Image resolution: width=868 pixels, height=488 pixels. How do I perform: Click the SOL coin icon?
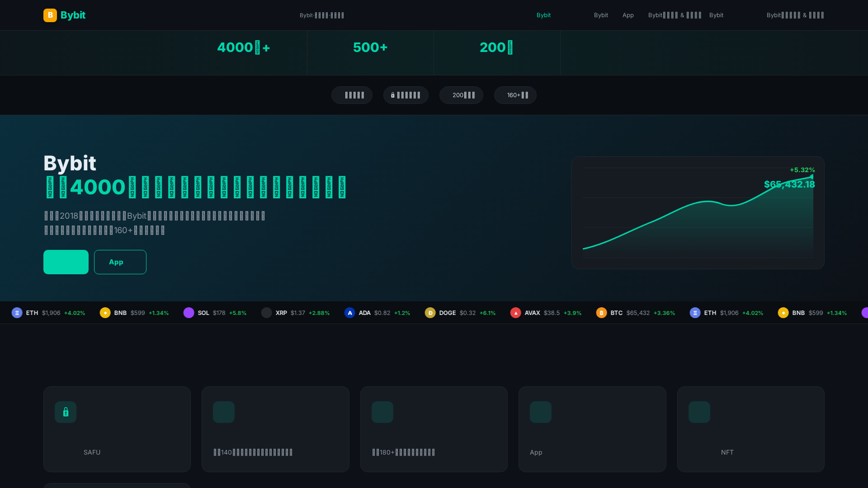coord(189,313)
